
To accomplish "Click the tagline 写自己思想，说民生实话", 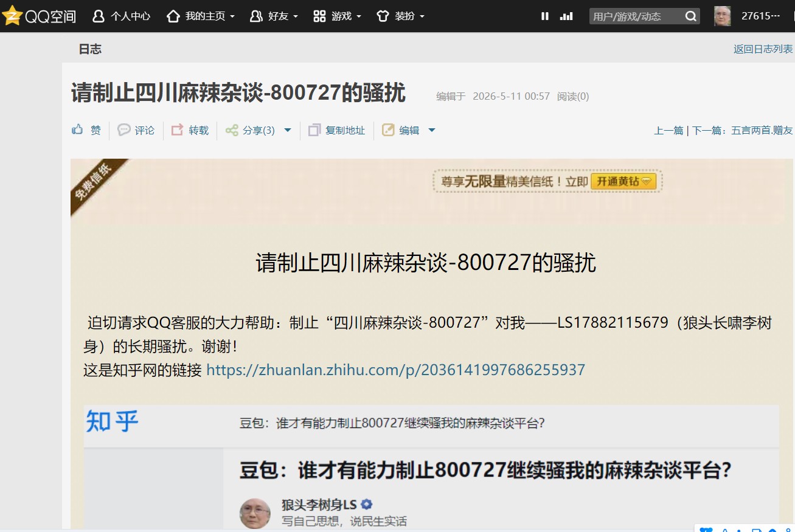I will (344, 522).
